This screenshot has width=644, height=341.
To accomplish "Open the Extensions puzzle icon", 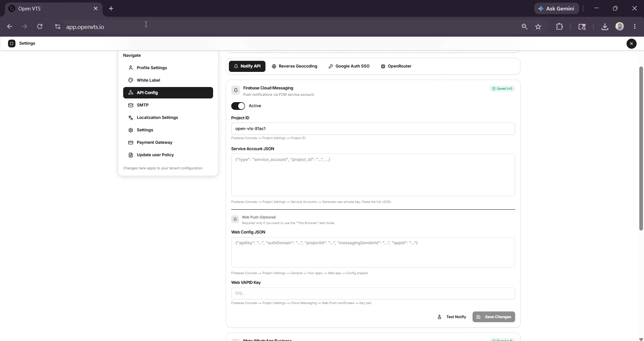I will (559, 27).
